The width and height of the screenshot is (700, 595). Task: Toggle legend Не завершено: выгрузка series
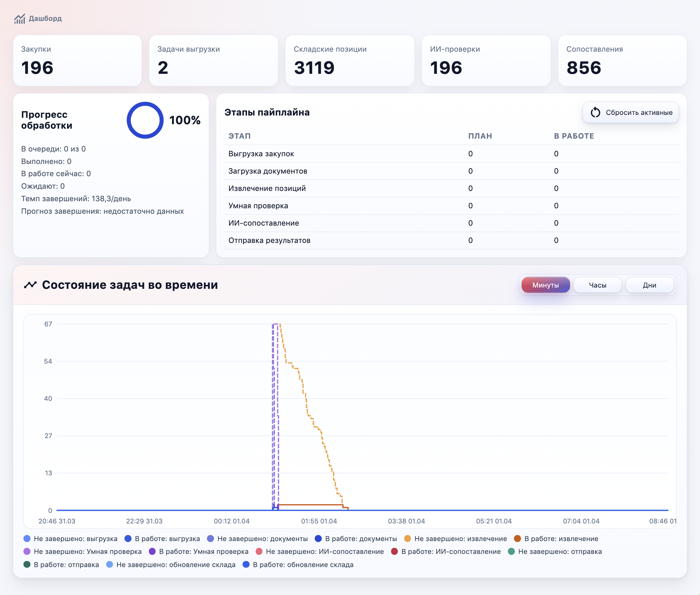(x=71, y=539)
